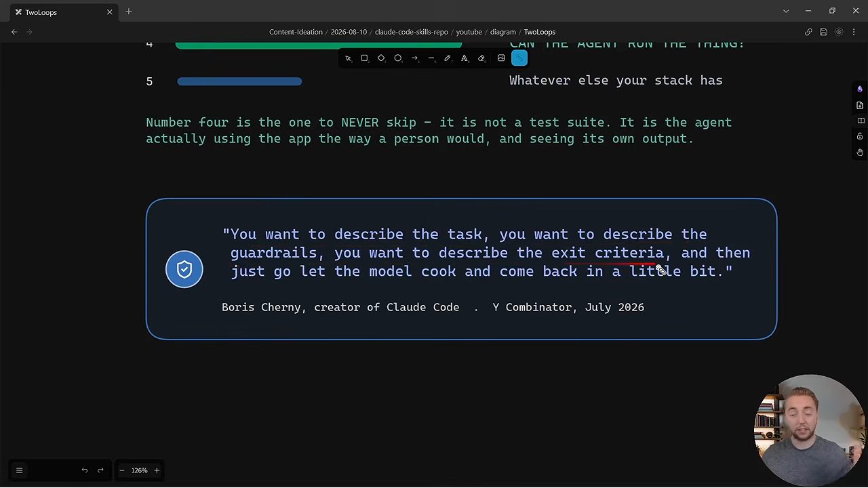The image size is (868, 488).
Task: Redo the last action
Action: pyautogui.click(x=100, y=470)
